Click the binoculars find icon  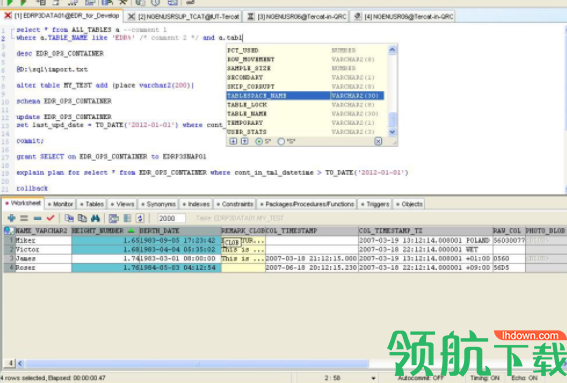[95, 218]
